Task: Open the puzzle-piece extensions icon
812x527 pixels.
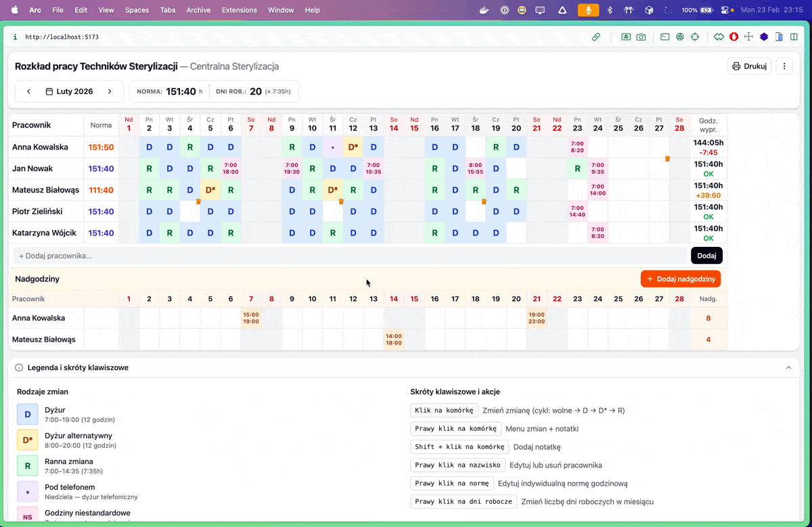Action: (719, 37)
